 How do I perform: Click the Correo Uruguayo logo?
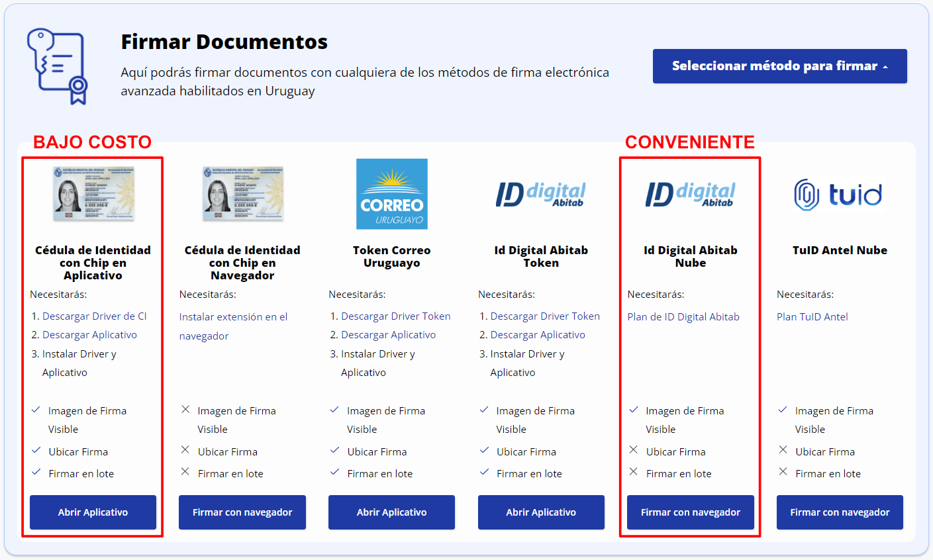(392, 194)
